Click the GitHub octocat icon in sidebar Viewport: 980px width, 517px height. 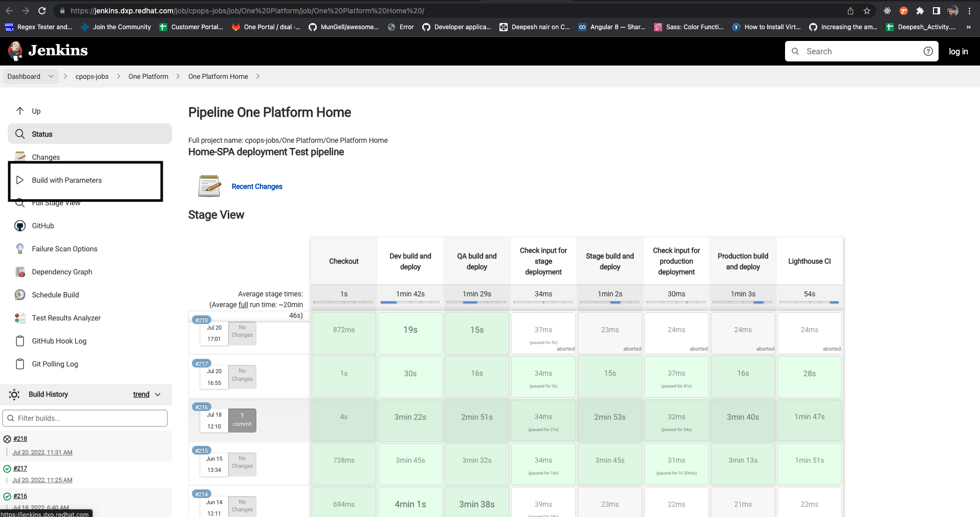click(20, 226)
